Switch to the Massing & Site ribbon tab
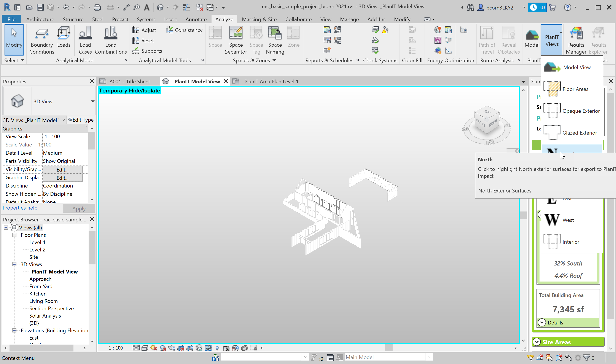 [x=259, y=19]
